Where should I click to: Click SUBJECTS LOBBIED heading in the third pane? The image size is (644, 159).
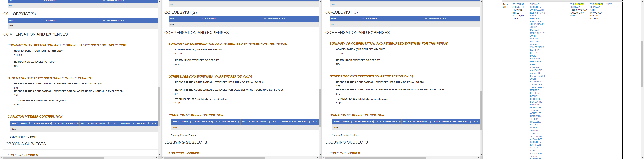[345, 153]
